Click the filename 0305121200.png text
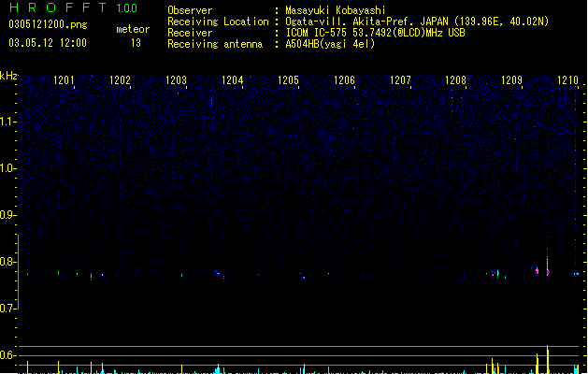The width and height of the screenshot is (588, 374). 48,24
